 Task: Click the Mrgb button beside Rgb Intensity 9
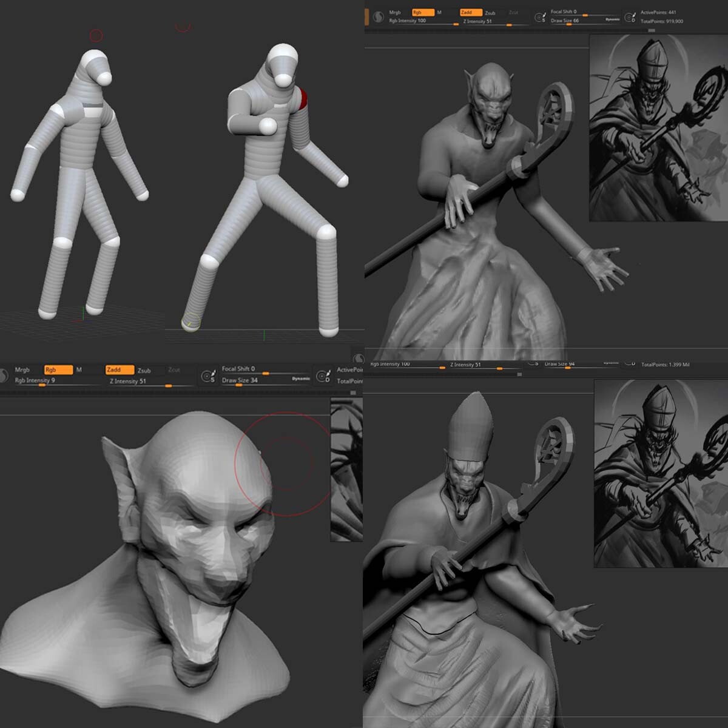tap(22, 370)
